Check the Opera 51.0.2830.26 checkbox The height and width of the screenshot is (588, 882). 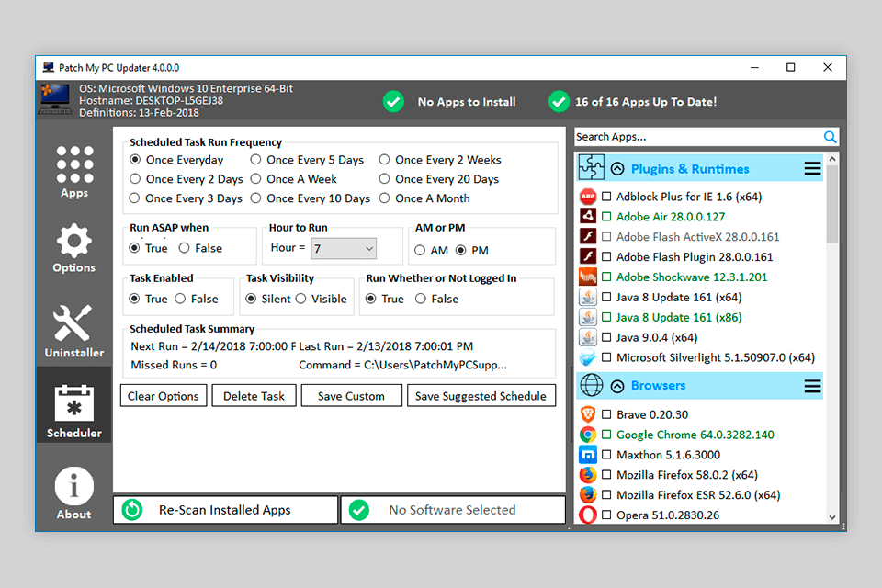tap(606, 514)
